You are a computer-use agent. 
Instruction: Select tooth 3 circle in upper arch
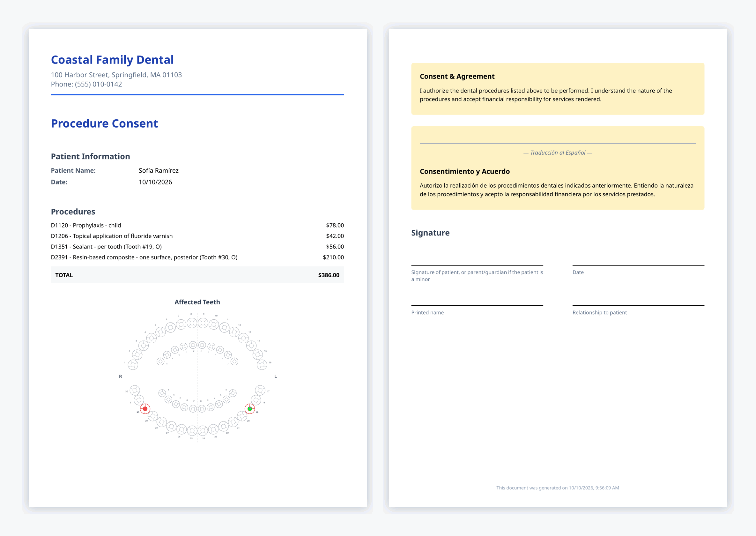pyautogui.click(x=144, y=346)
